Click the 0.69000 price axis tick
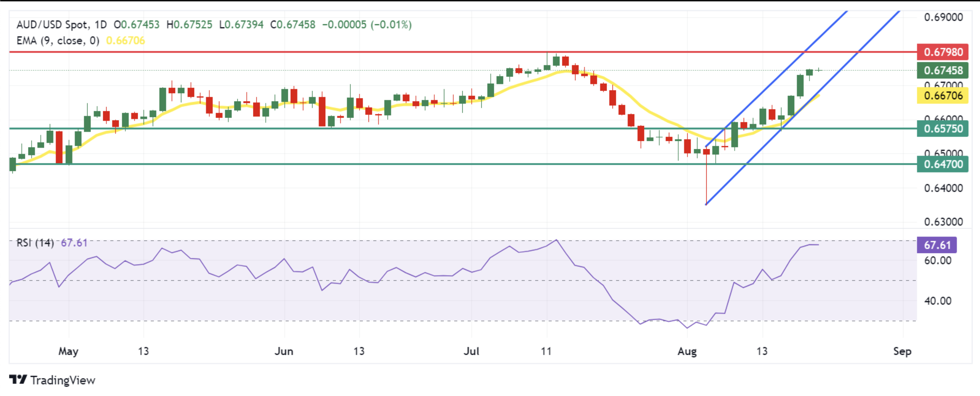Image resolution: width=980 pixels, height=396 pixels. click(x=943, y=17)
